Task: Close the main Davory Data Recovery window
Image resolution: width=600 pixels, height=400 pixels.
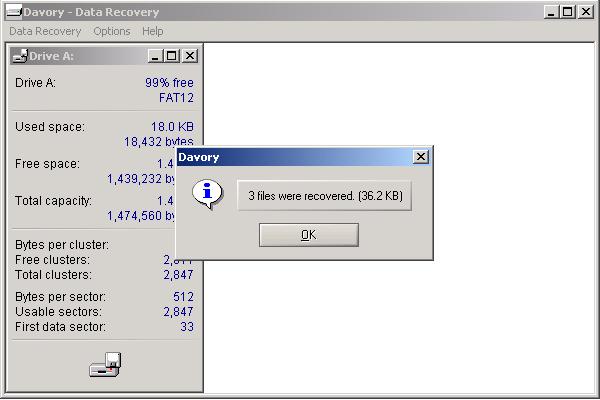Action: 586,12
